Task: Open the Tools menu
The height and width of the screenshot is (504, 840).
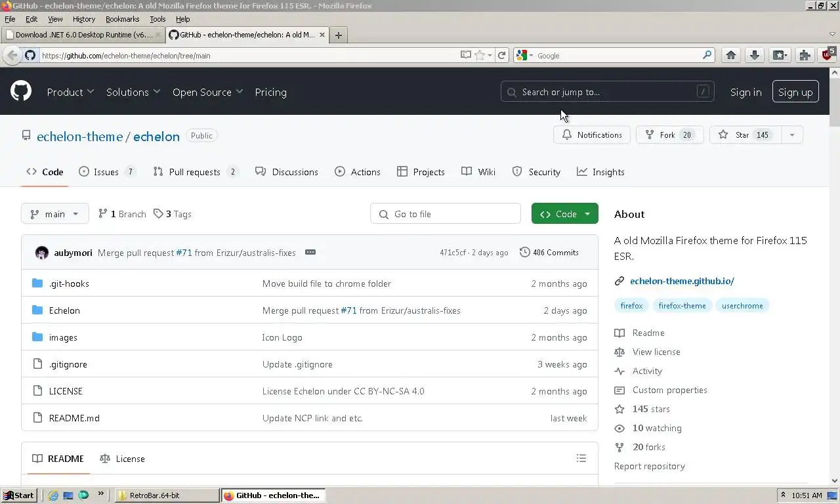Action: (157, 19)
